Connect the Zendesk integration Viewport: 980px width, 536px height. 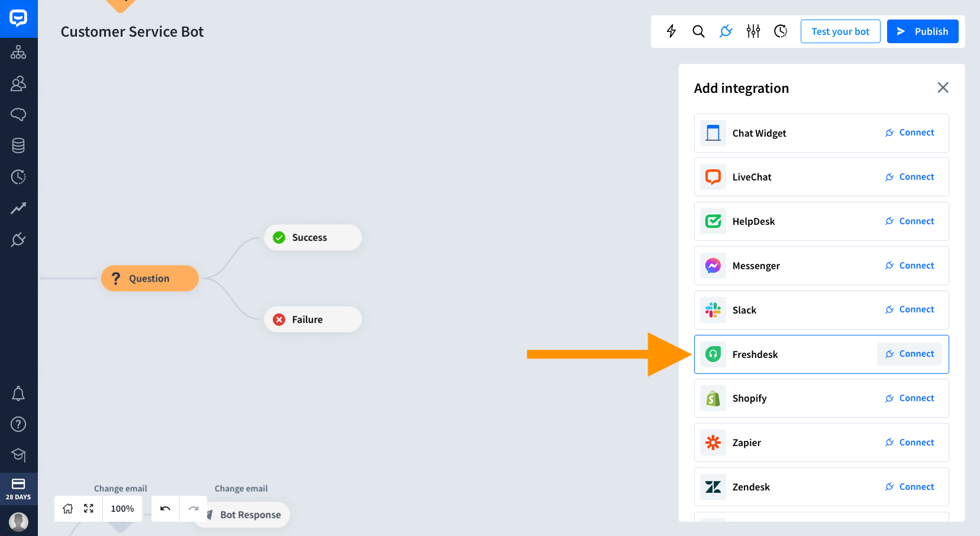click(x=910, y=487)
